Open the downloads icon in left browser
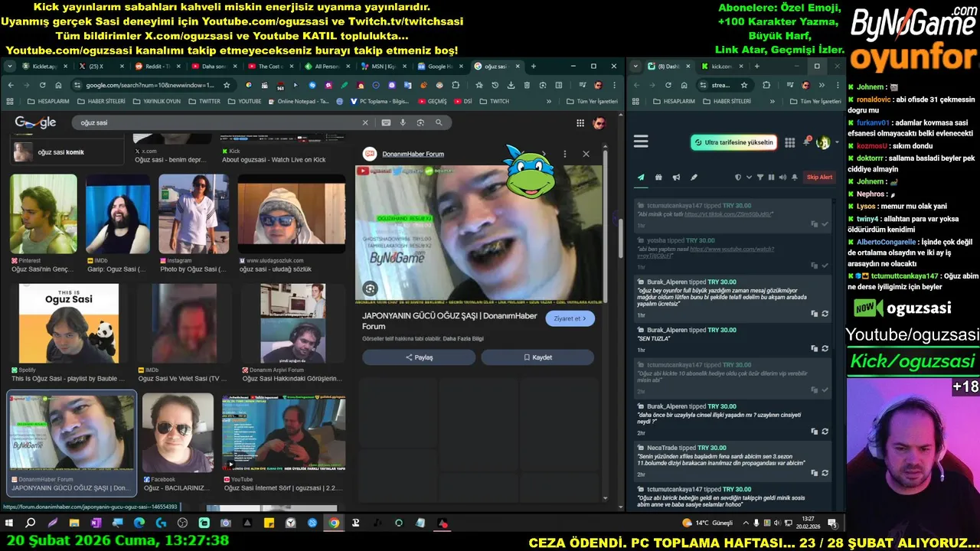The width and height of the screenshot is (980, 551). [x=511, y=85]
